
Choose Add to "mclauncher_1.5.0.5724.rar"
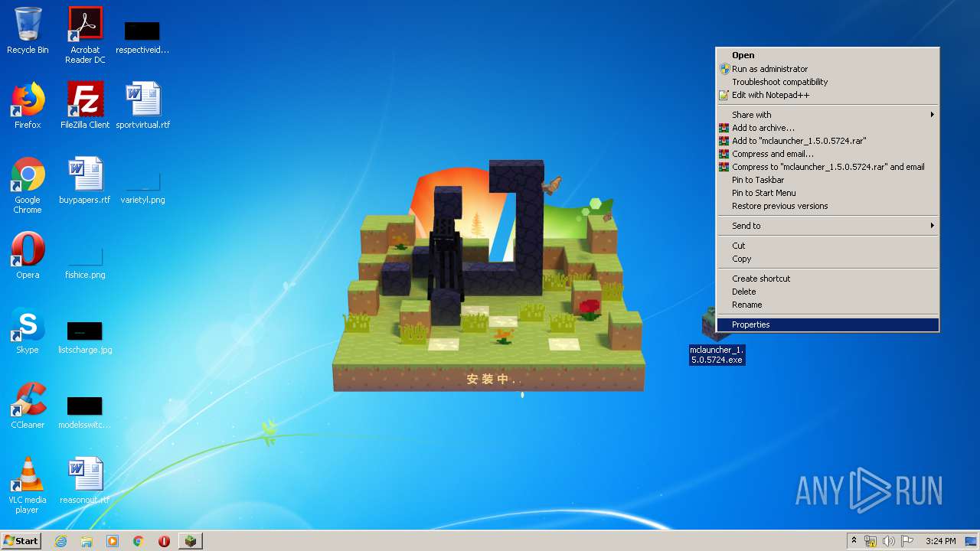827,141
